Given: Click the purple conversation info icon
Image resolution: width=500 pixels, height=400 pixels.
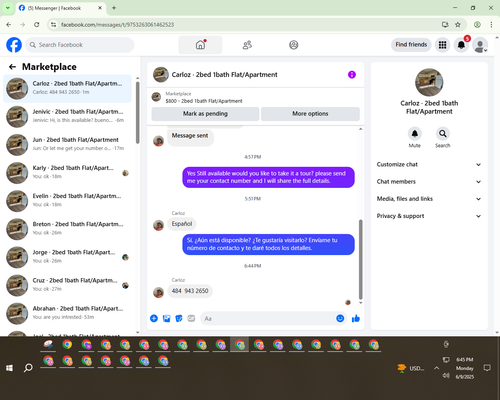Looking at the screenshot, I should click(352, 75).
